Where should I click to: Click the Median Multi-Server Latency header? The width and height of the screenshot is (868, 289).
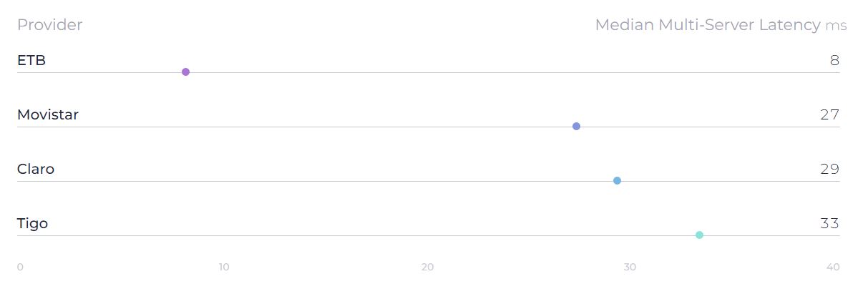(x=708, y=25)
